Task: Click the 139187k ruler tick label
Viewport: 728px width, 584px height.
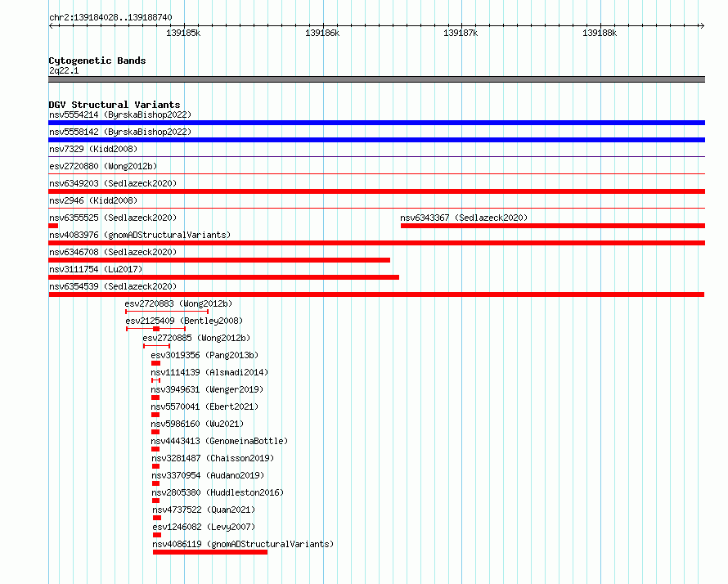Action: click(461, 33)
